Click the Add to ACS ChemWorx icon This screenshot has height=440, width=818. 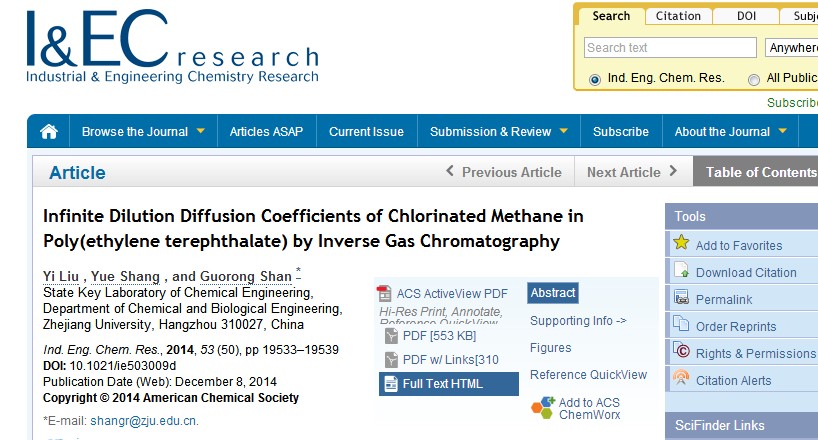pos(543,408)
